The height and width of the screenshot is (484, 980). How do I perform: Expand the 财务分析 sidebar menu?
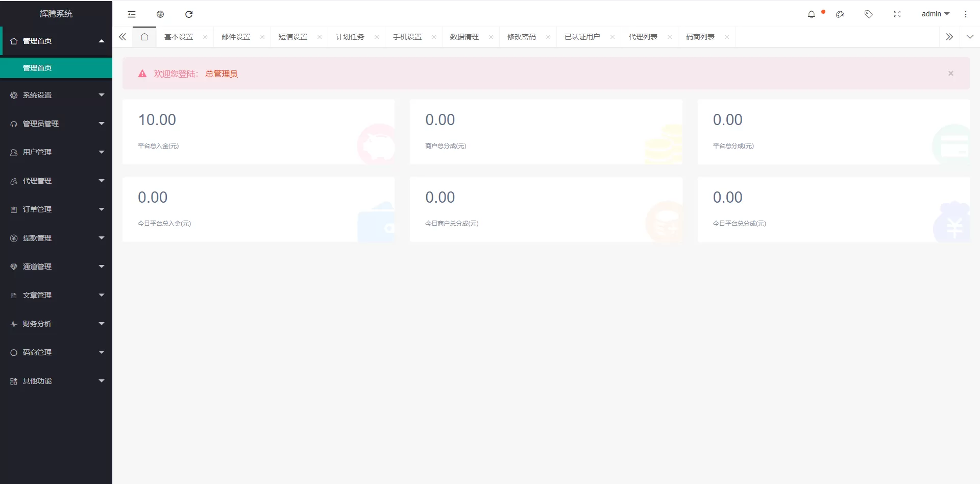click(56, 324)
